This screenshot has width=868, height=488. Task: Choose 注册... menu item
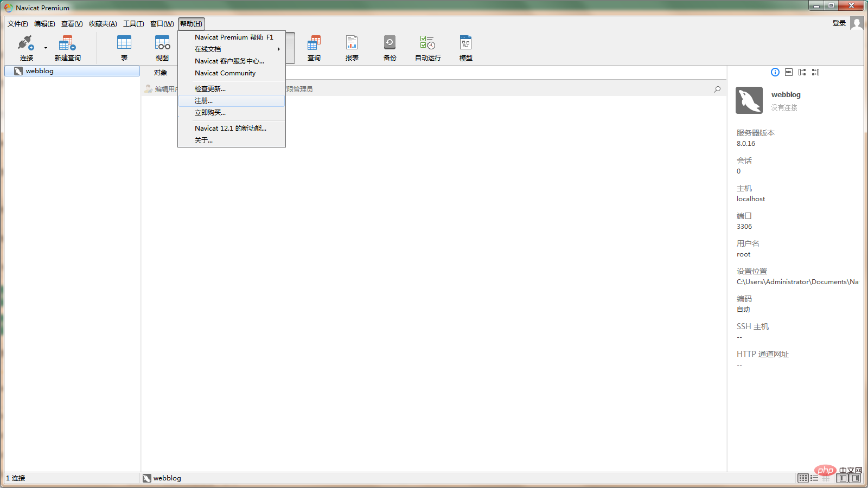232,101
